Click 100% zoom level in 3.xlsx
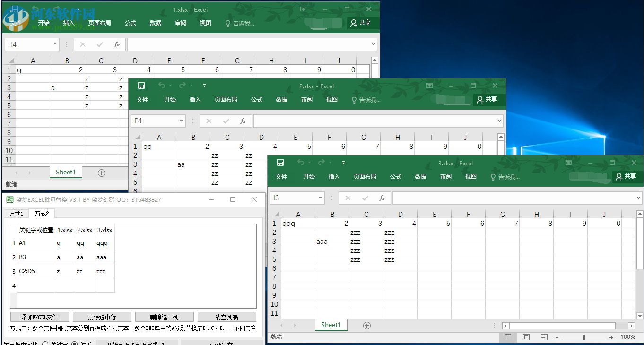Screen dimensions: 644x345 click(x=627, y=337)
